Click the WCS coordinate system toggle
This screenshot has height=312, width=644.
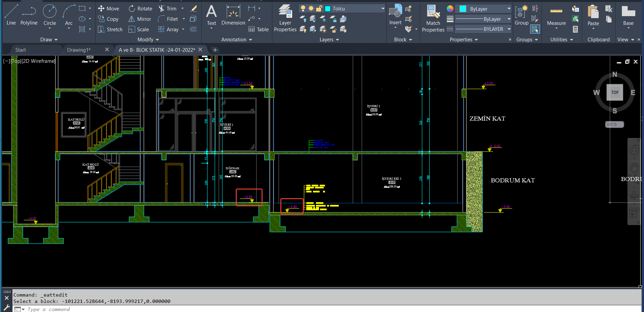tap(614, 124)
